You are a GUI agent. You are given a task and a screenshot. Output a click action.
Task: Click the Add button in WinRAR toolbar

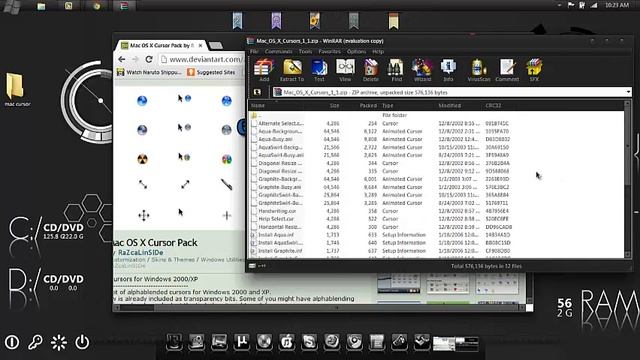click(264, 70)
